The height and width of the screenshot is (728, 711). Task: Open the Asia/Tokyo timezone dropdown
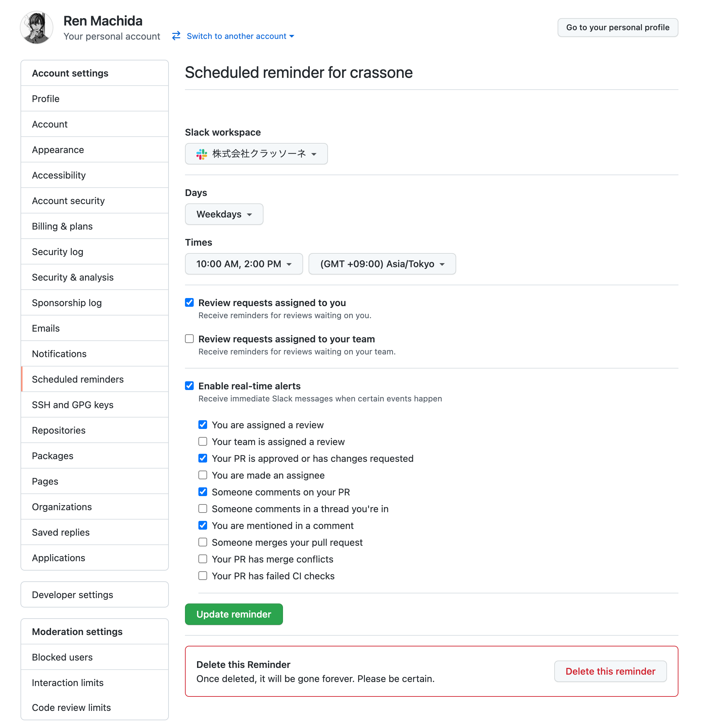382,263
